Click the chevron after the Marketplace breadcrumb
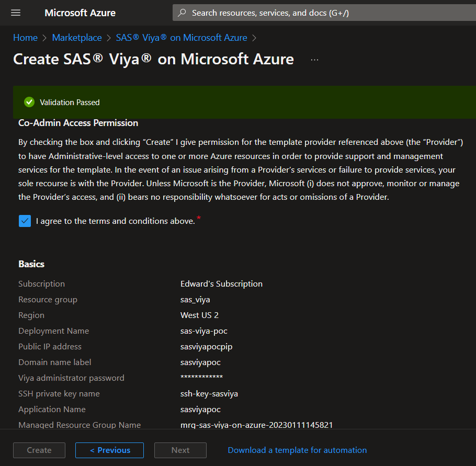The height and width of the screenshot is (466, 476). pyautogui.click(x=109, y=38)
